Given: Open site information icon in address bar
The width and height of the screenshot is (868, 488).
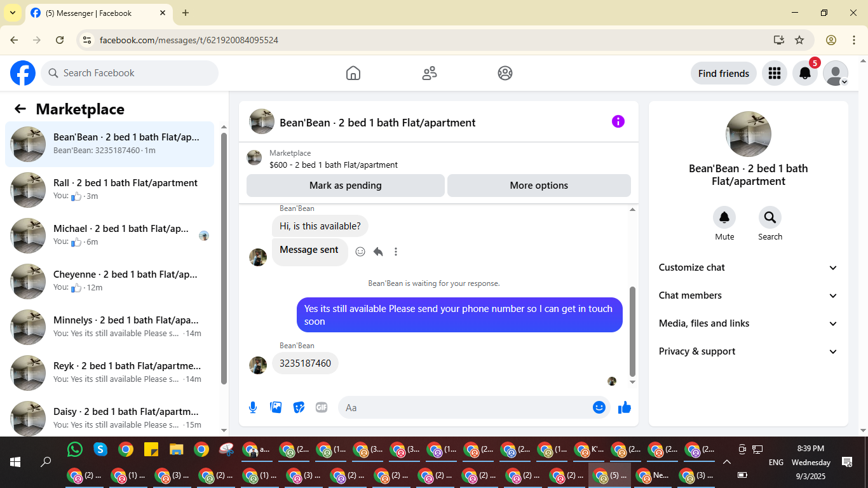Looking at the screenshot, I should (88, 40).
